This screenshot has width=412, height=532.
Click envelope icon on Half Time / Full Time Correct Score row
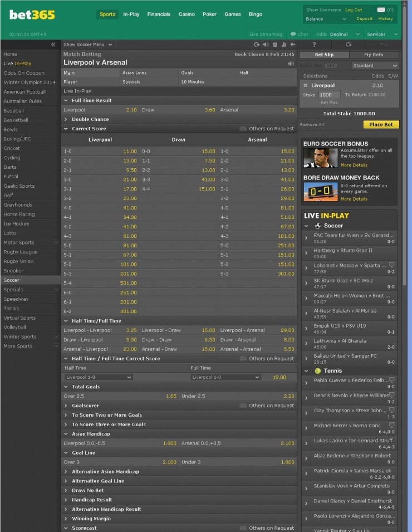(x=243, y=359)
